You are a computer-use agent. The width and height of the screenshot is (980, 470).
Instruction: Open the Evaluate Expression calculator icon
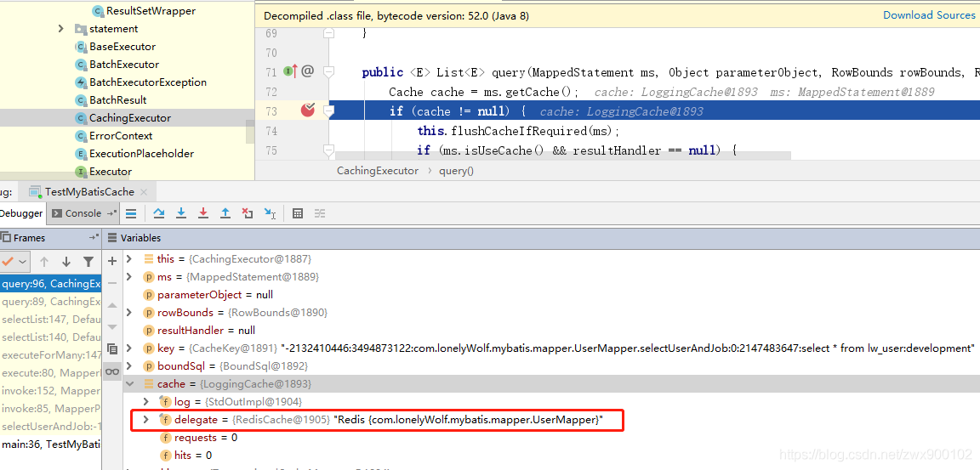298,213
